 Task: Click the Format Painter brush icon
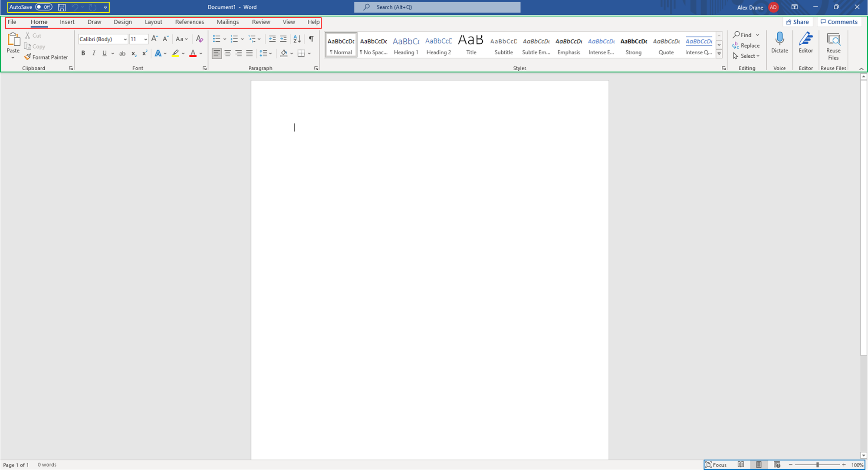[28, 57]
